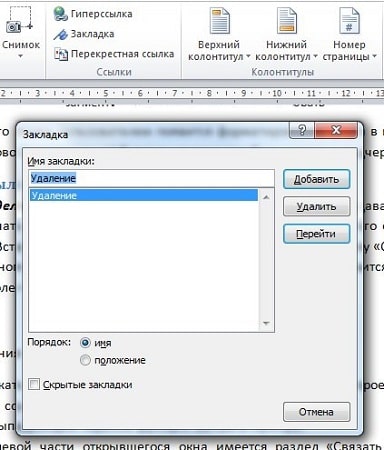Click the Перейти button

click(x=316, y=234)
